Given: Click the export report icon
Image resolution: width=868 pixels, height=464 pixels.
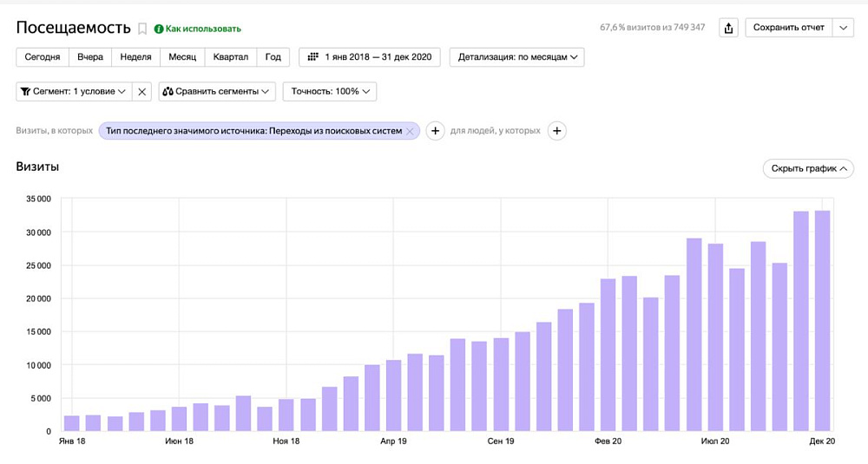Looking at the screenshot, I should pyautogui.click(x=729, y=28).
